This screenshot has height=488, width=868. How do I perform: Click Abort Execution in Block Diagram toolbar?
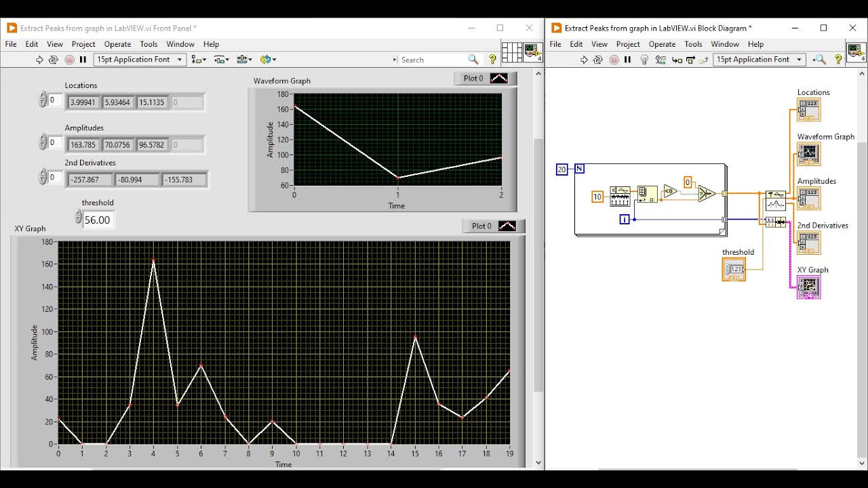click(614, 60)
